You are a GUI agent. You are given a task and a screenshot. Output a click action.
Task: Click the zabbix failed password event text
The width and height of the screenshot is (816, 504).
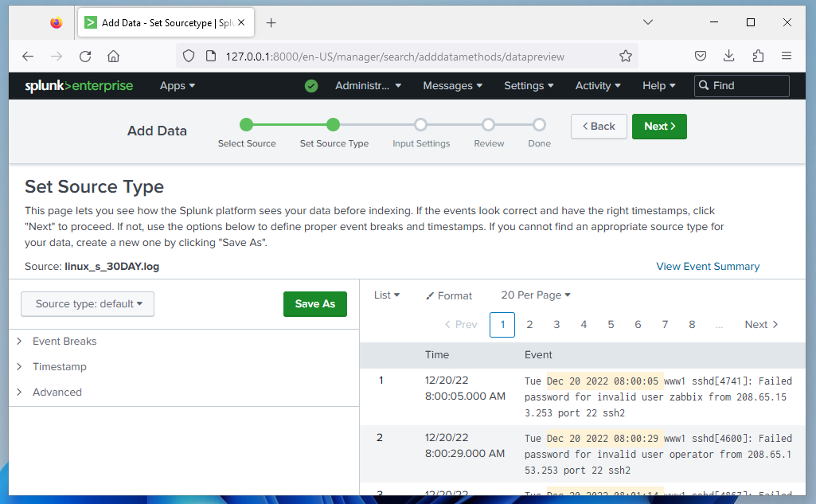tap(658, 397)
